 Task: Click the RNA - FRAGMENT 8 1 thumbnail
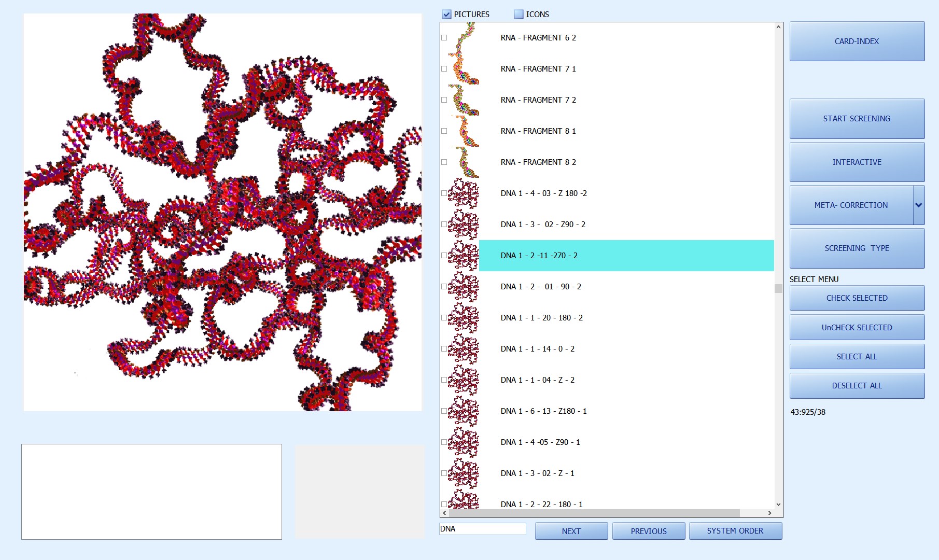[x=464, y=131]
